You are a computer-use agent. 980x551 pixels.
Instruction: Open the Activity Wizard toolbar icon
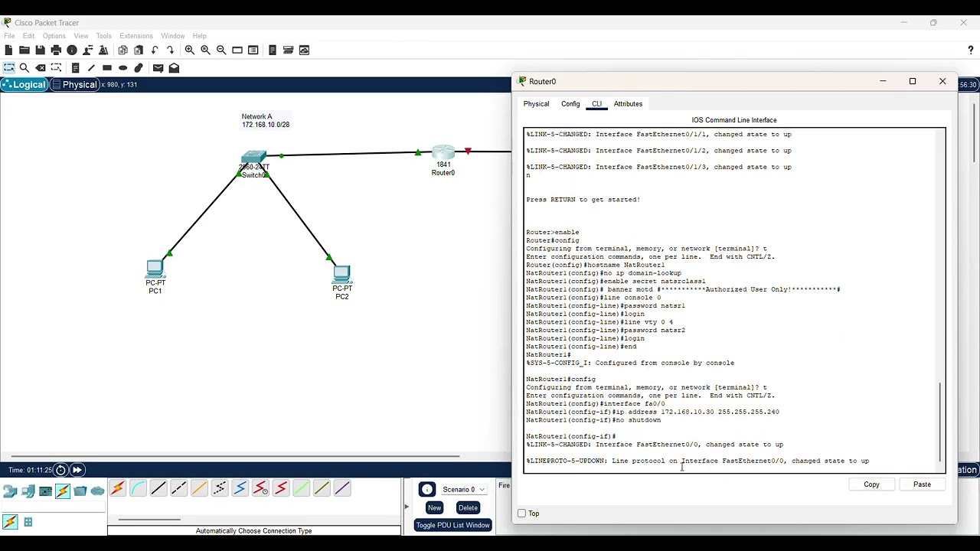tap(103, 51)
